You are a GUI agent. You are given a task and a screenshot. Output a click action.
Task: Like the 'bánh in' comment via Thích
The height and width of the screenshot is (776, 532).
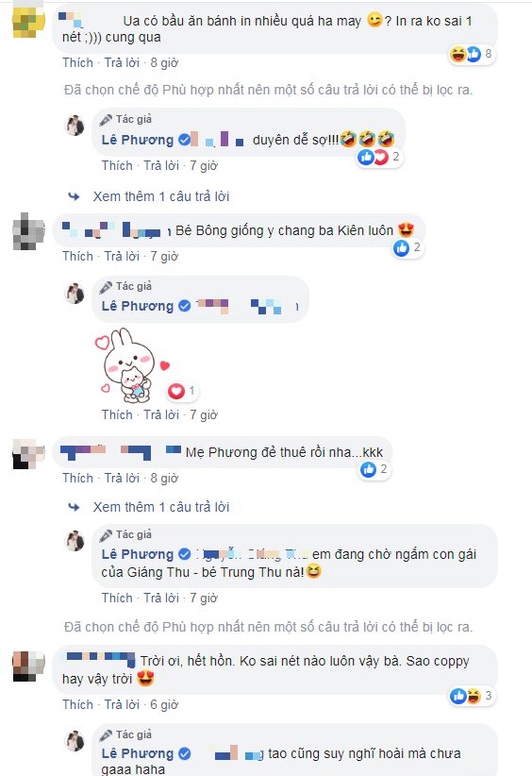click(77, 63)
